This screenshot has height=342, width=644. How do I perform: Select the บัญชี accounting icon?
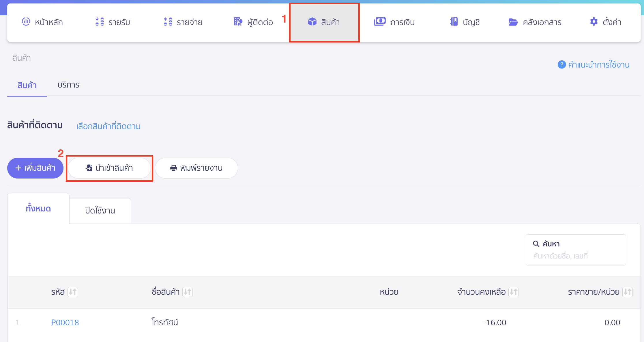[454, 21]
